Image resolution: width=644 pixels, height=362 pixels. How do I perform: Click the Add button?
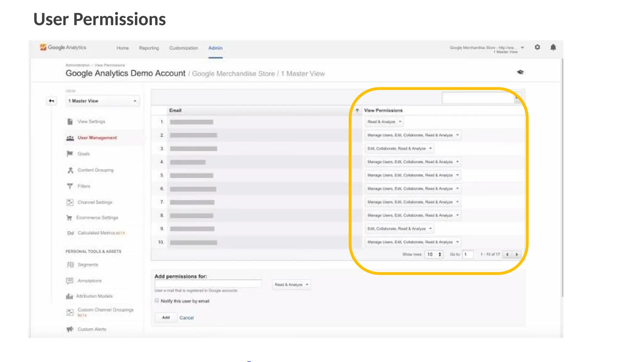[x=166, y=318]
